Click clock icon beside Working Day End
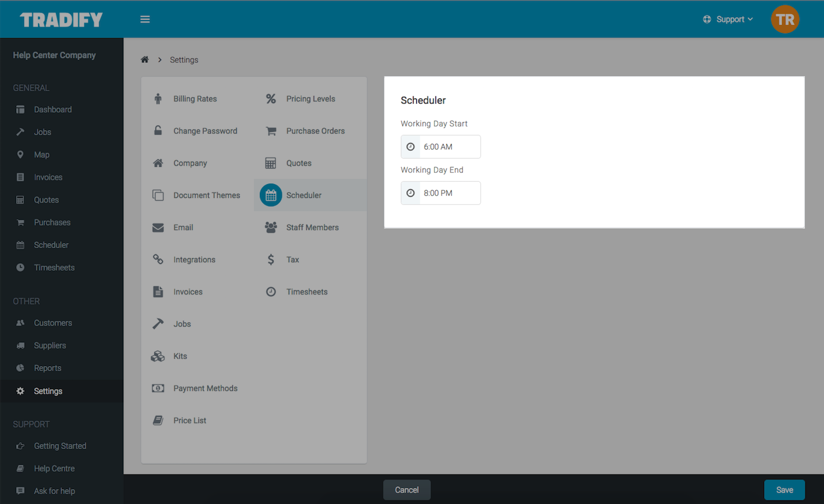 coord(411,193)
